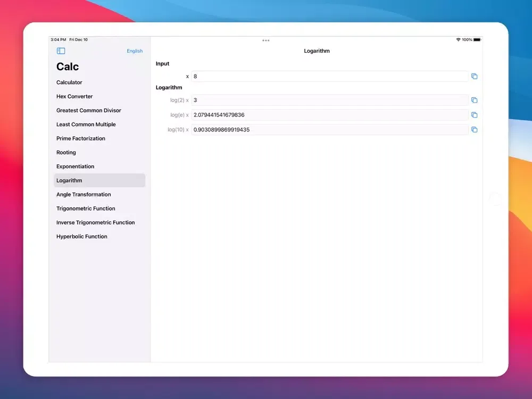The width and height of the screenshot is (532, 399).
Task: Switch language via English link
Action: click(135, 51)
